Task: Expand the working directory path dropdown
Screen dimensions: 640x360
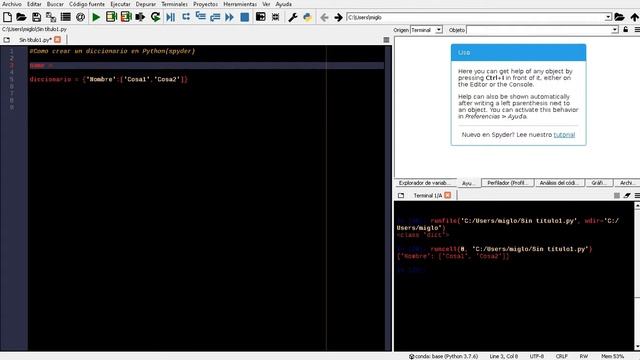Action: [x=608, y=17]
